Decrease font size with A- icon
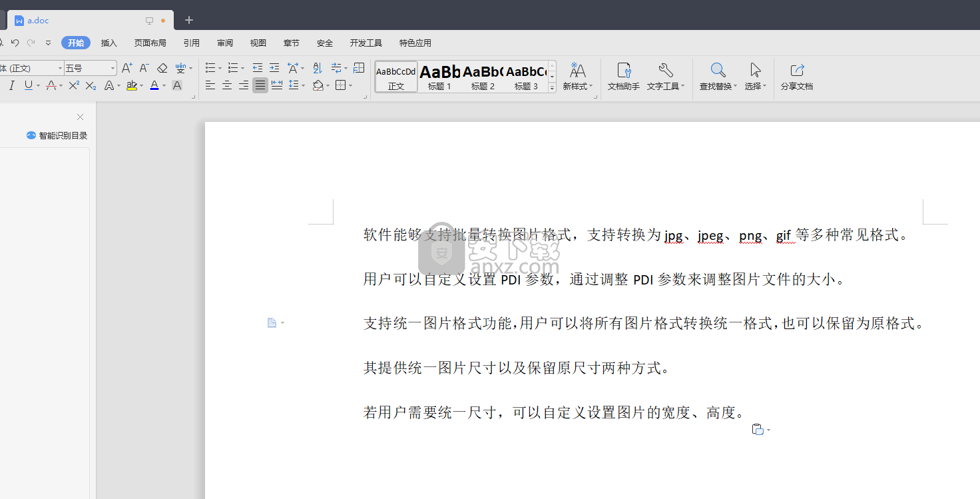This screenshot has width=980, height=499. point(144,68)
